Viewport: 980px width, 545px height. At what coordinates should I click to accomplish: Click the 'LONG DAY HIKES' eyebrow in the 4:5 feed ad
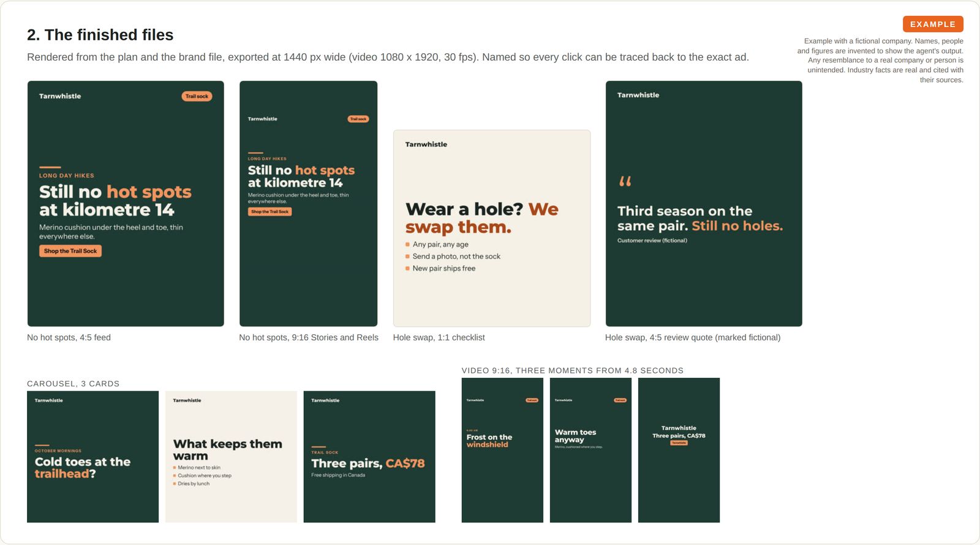tap(67, 176)
